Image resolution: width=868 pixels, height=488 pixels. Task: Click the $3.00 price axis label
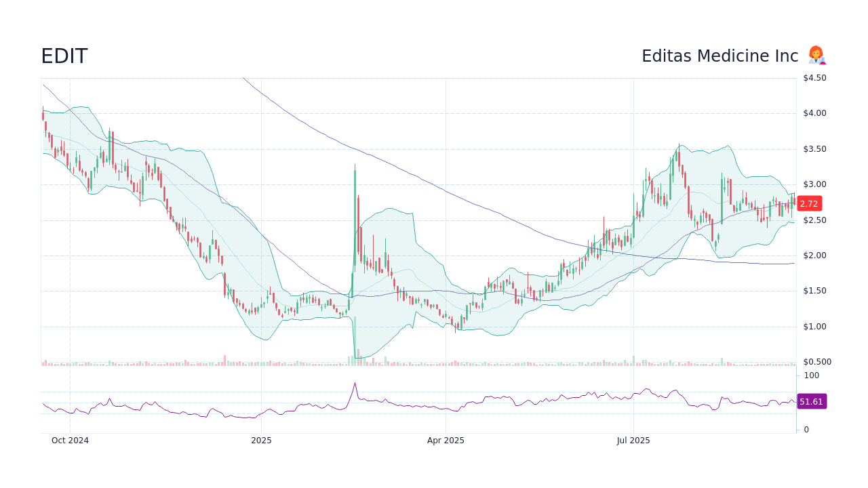click(x=814, y=184)
